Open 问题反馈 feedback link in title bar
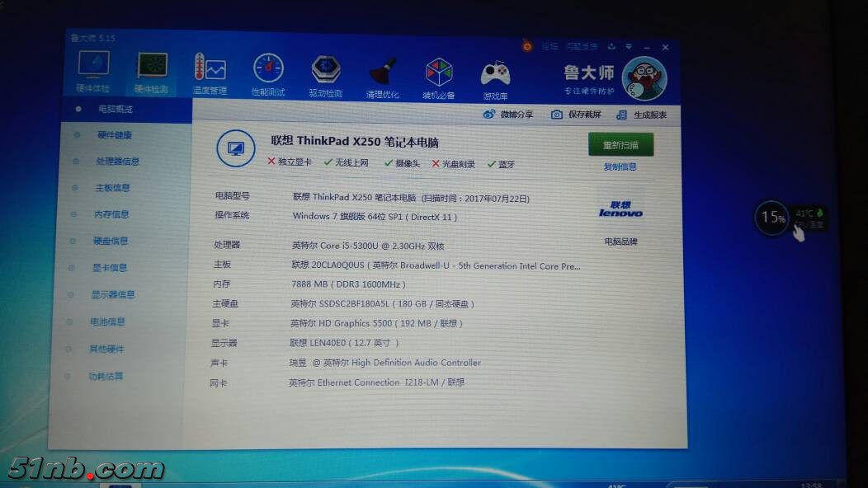868x488 pixels. coord(582,46)
